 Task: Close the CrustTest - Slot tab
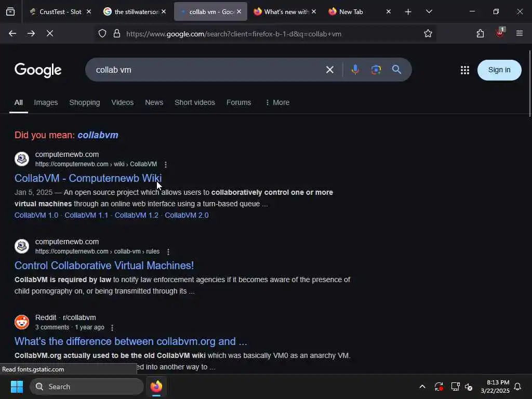coord(89,11)
